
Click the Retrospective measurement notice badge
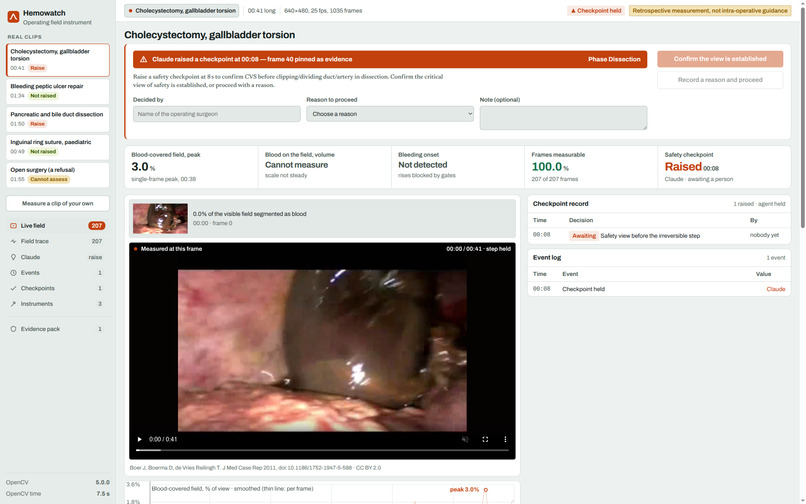coord(710,10)
